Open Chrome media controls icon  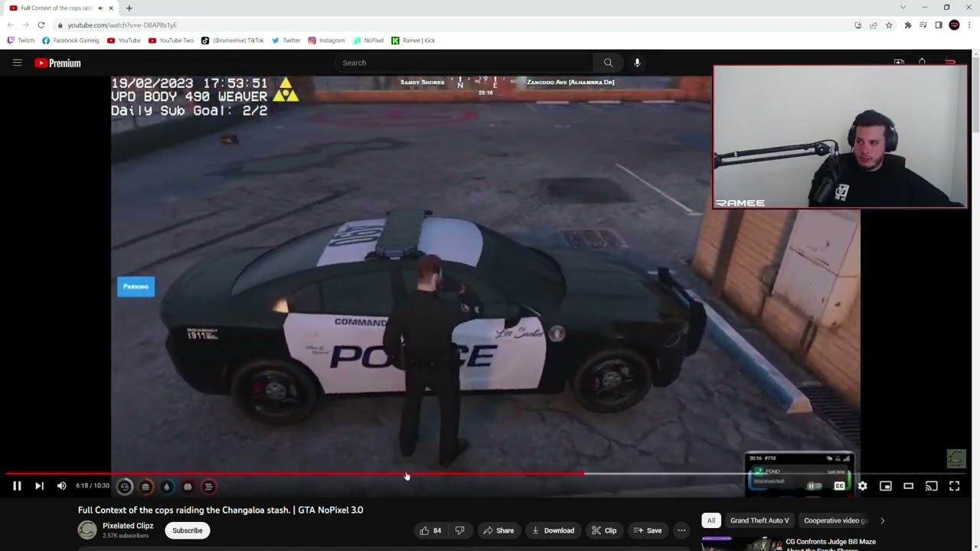(x=923, y=25)
